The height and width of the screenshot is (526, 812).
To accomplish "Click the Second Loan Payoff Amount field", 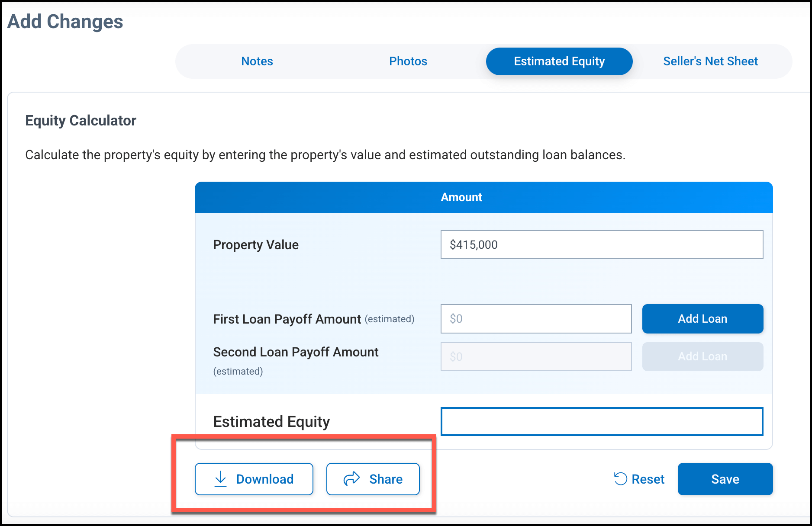I will pyautogui.click(x=536, y=357).
